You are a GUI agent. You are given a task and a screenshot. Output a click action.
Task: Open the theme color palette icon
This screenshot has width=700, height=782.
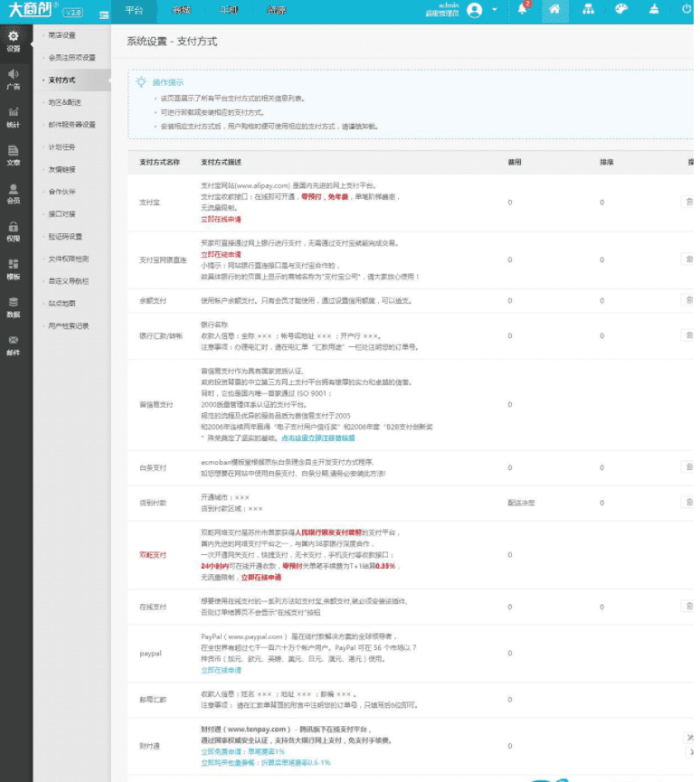pyautogui.click(x=620, y=9)
